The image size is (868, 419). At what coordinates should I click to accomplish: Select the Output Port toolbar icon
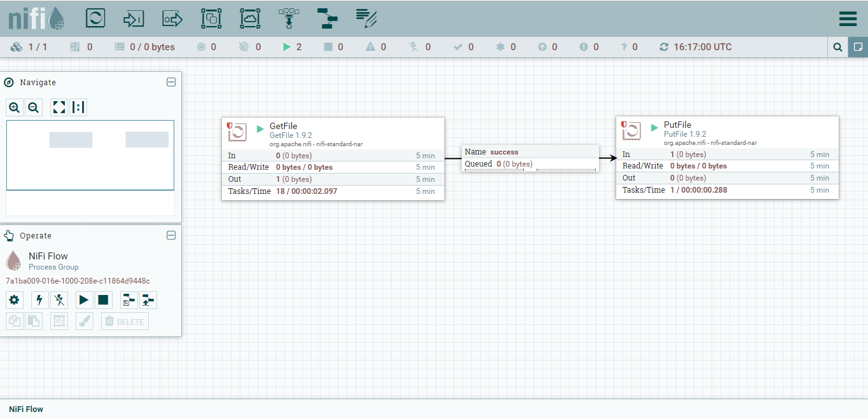click(x=172, y=18)
